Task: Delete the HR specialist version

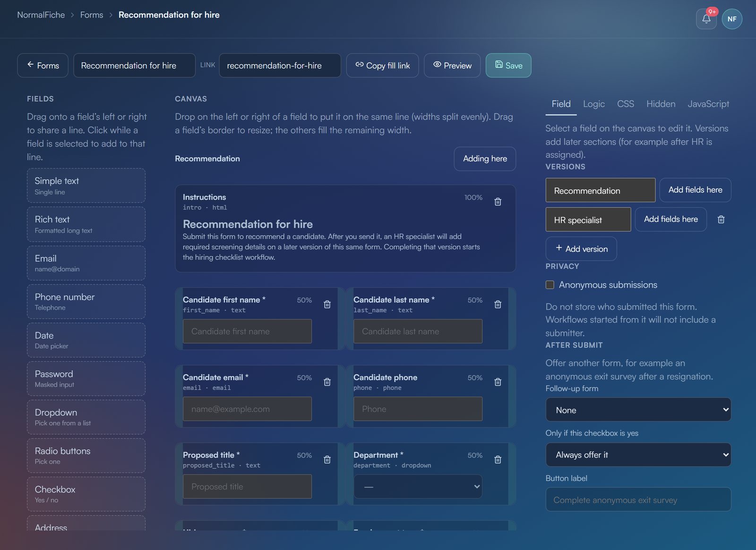Action: tap(721, 220)
